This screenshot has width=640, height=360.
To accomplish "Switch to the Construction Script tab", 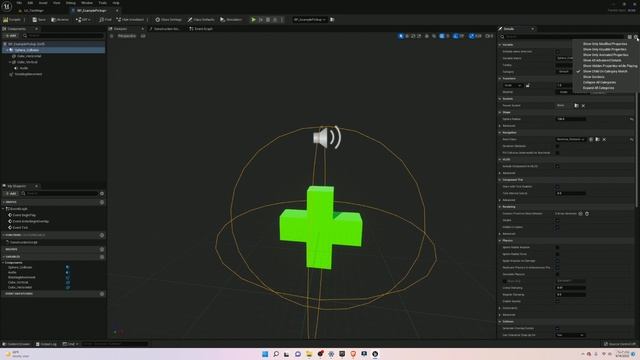I will pyautogui.click(x=167, y=29).
